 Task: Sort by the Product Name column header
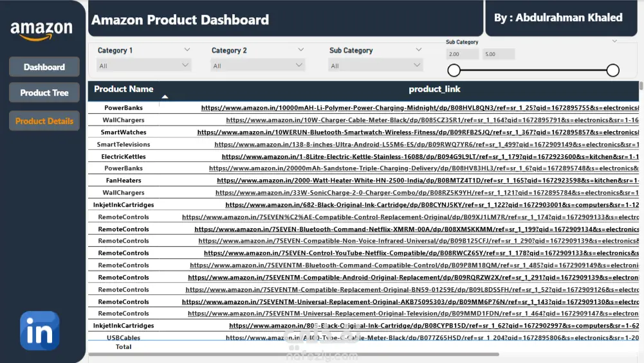pos(124,89)
